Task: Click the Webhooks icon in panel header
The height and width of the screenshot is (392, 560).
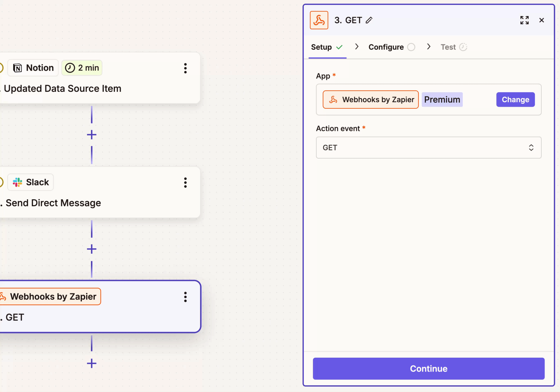Action: [x=319, y=20]
